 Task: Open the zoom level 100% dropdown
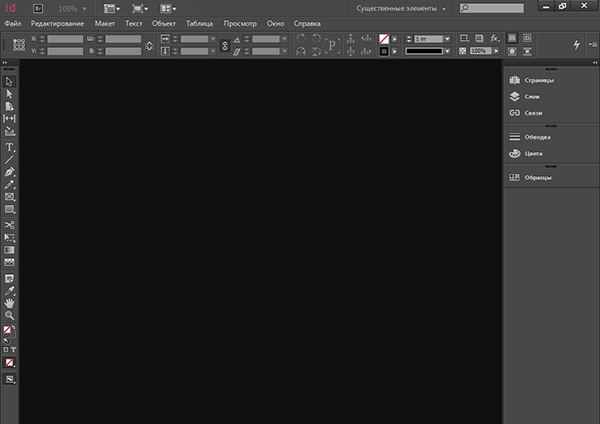pyautogui.click(x=72, y=8)
